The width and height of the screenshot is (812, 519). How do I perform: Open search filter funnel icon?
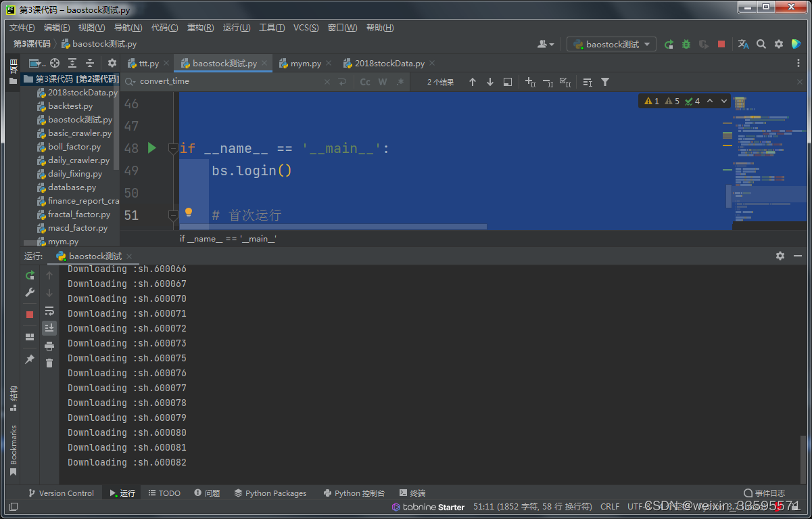605,82
